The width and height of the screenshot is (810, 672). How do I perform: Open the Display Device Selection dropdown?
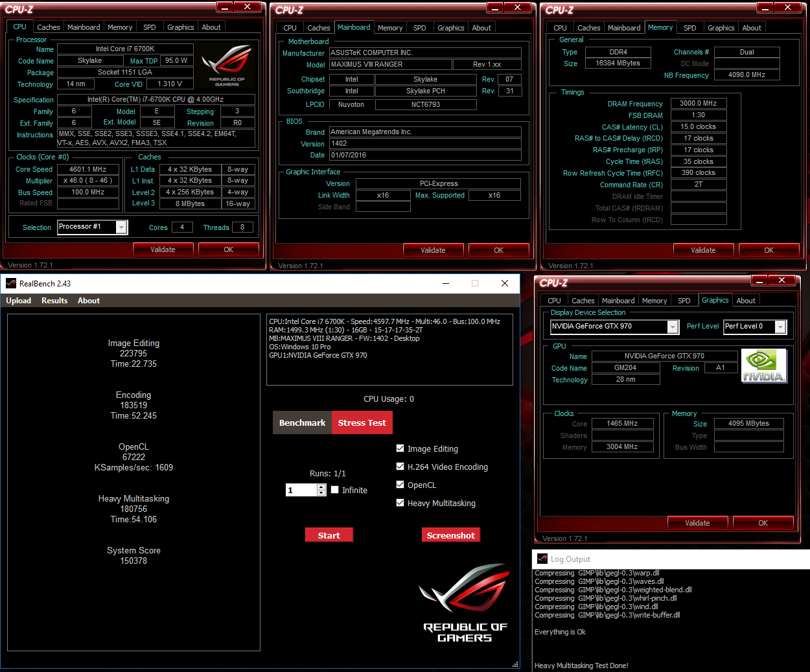[x=673, y=327]
